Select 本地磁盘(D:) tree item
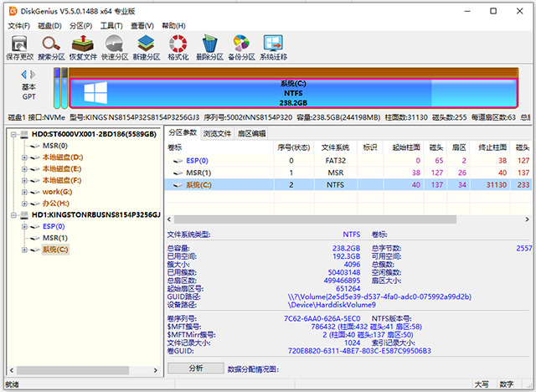536x392 pixels. click(x=63, y=157)
